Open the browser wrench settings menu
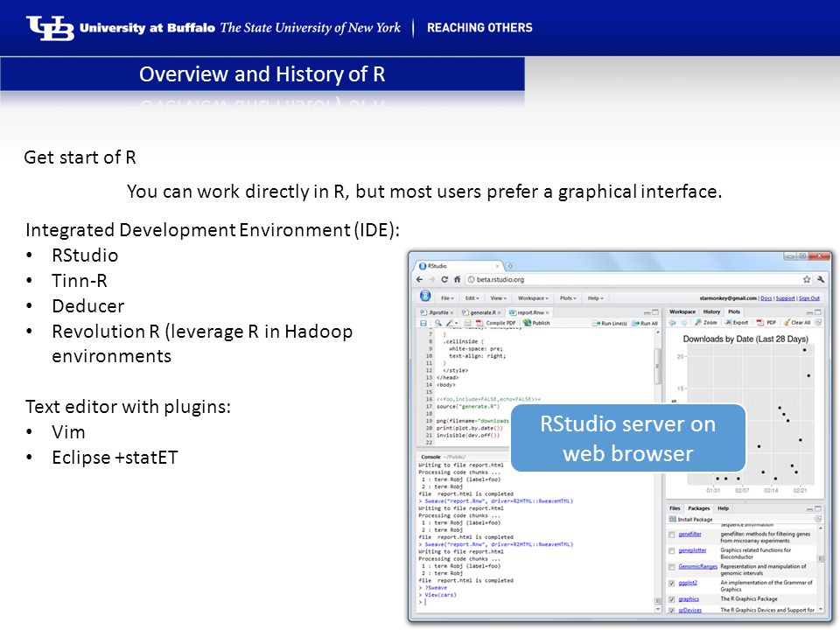This screenshot has height=630, width=840. pyautogui.click(x=820, y=279)
